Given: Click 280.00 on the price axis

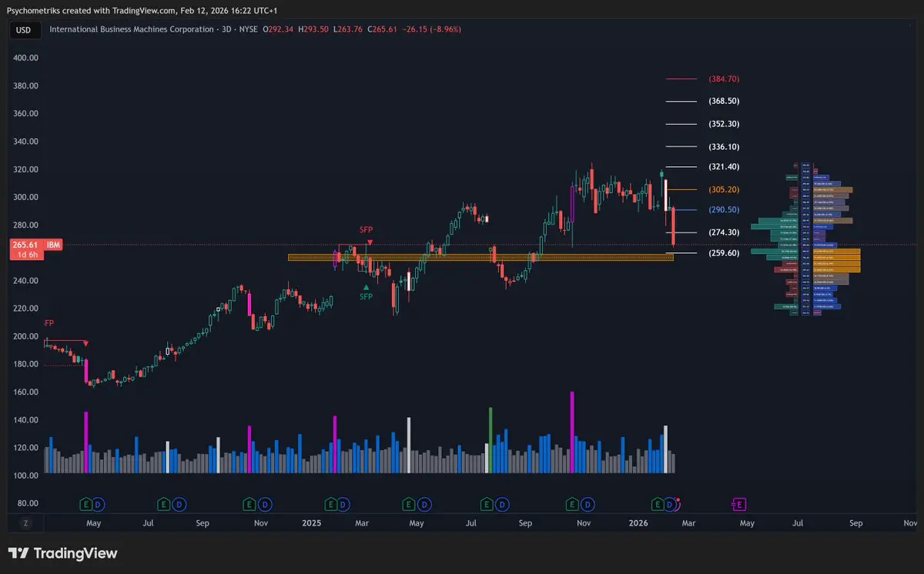Looking at the screenshot, I should pos(27,225).
